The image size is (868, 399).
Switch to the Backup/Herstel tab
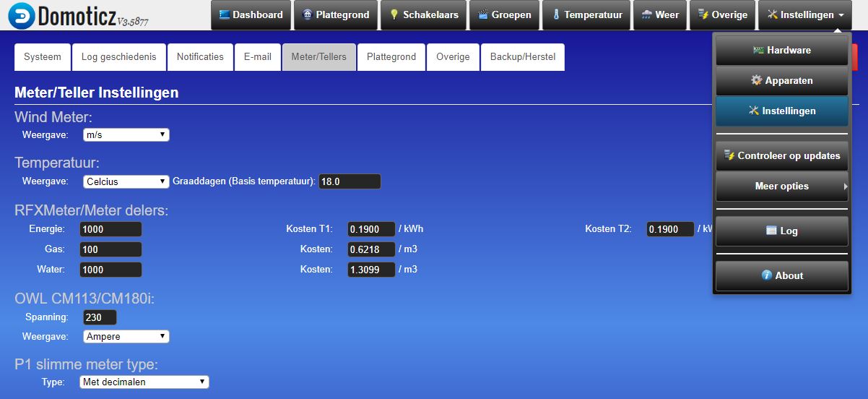point(523,57)
